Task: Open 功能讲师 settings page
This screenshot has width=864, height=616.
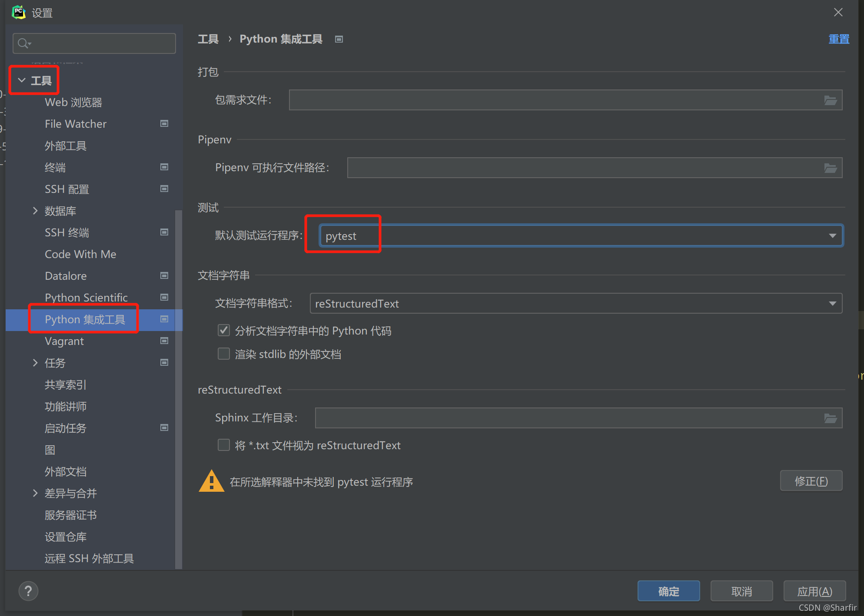Action: [66, 407]
